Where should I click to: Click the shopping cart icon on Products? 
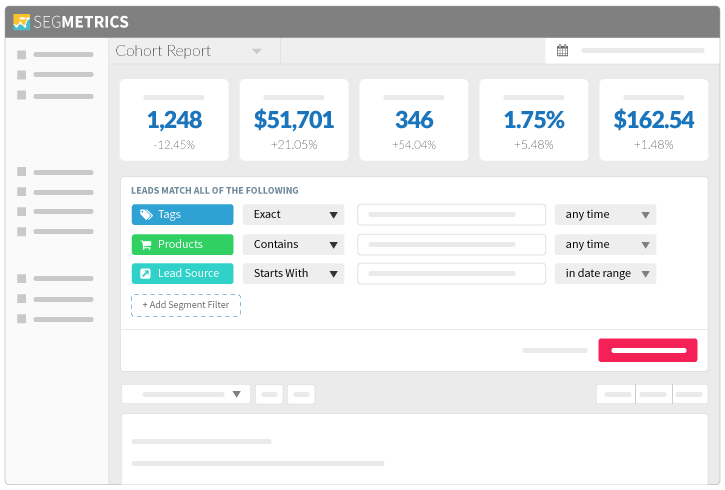coord(146,245)
